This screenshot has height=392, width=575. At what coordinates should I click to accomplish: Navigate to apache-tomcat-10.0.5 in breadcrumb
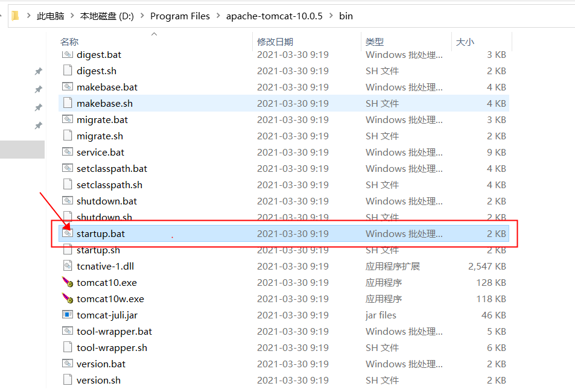(275, 16)
